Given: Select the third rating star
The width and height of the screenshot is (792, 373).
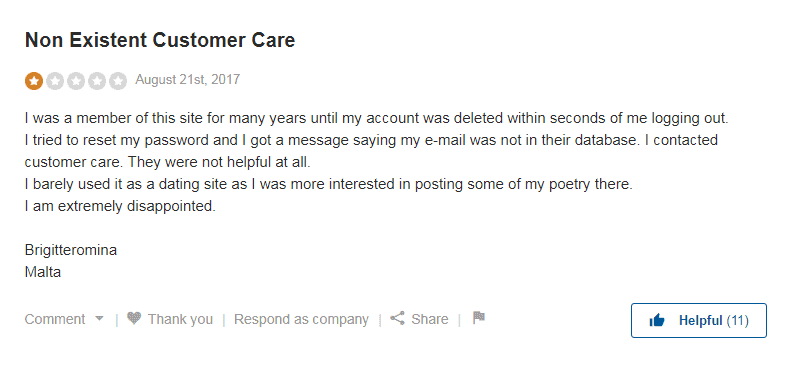Looking at the screenshot, I should (x=76, y=81).
